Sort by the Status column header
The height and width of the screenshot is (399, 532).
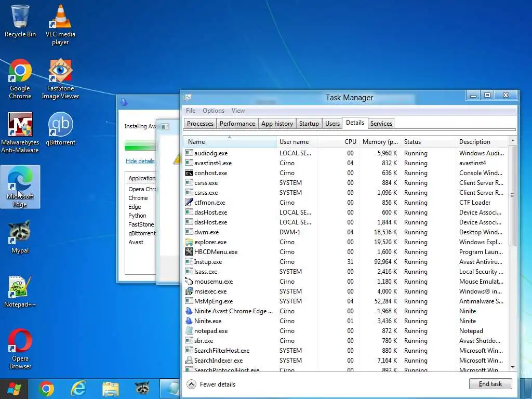click(428, 141)
